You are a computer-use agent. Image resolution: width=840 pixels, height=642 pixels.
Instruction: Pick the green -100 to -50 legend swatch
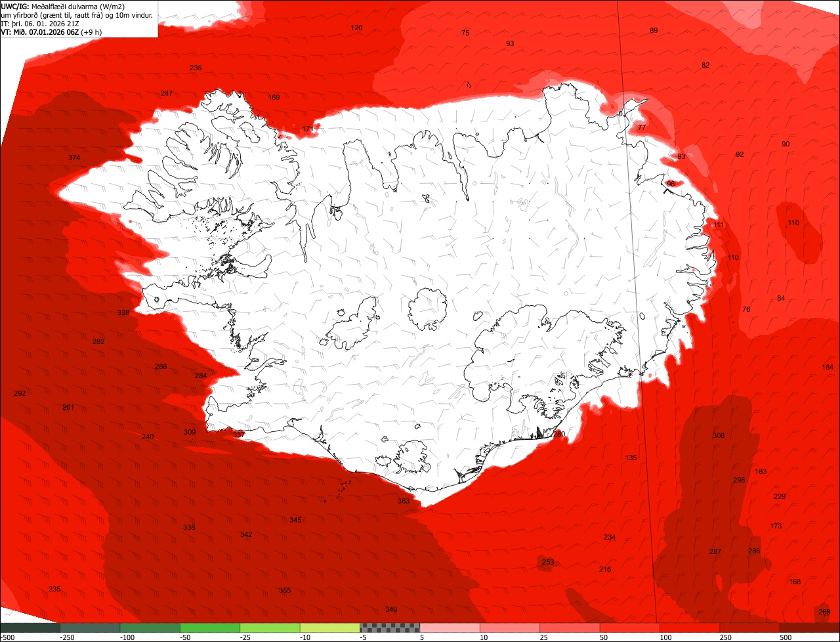pyautogui.click(x=150, y=628)
